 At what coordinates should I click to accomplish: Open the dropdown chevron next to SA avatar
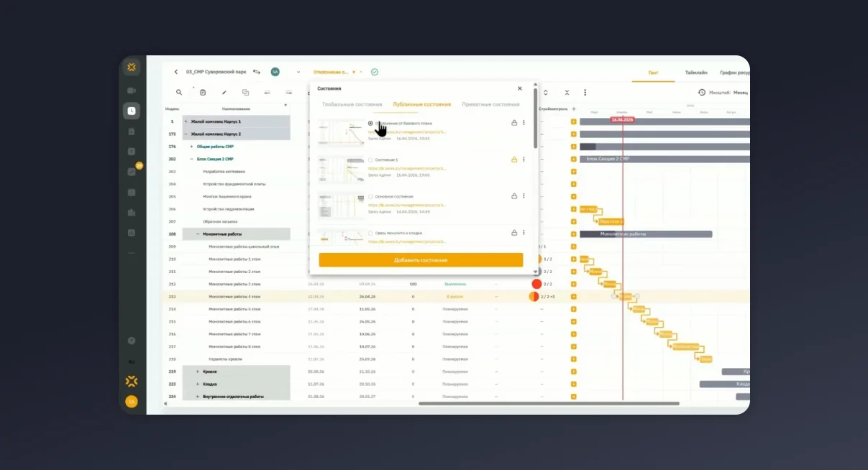coord(298,72)
